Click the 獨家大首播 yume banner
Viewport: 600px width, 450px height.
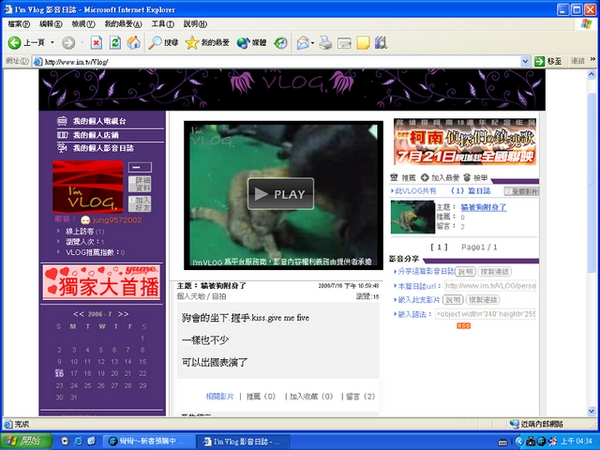point(101,282)
